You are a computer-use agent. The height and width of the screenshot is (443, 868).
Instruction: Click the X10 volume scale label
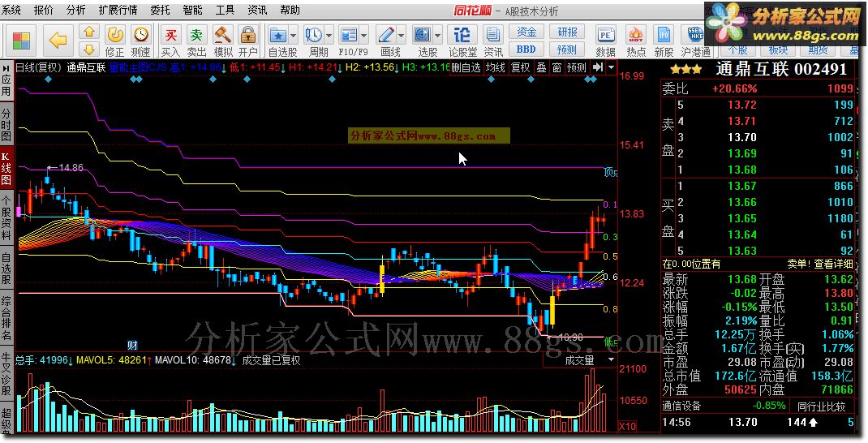(627, 426)
